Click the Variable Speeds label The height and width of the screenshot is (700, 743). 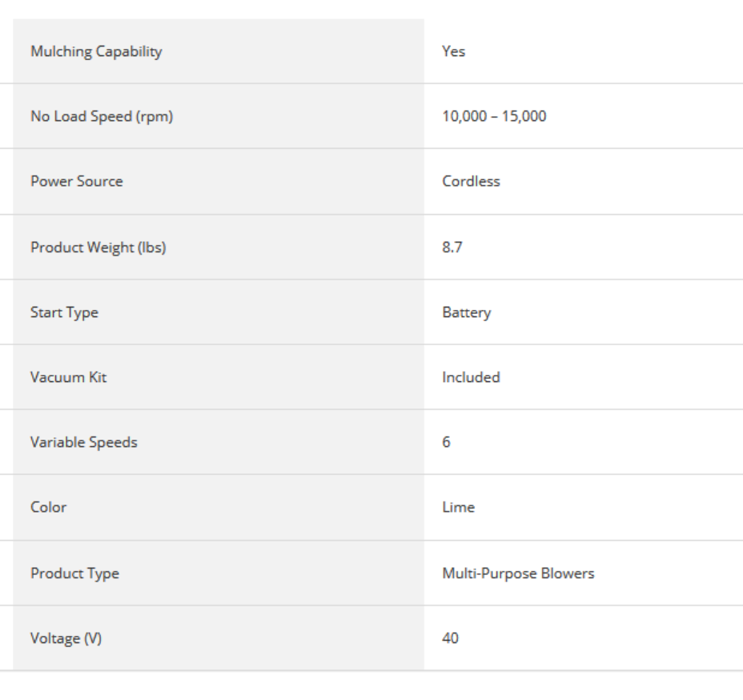click(x=84, y=442)
